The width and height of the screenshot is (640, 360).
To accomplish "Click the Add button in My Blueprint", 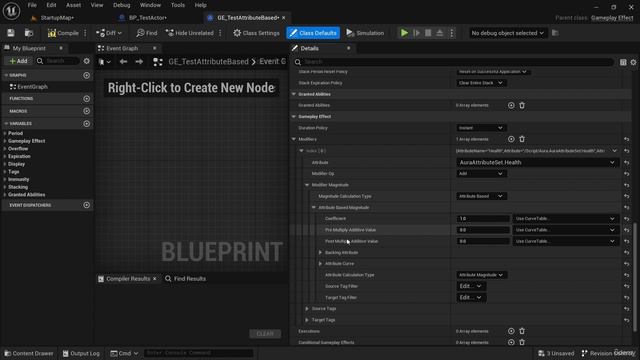I will point(18,61).
